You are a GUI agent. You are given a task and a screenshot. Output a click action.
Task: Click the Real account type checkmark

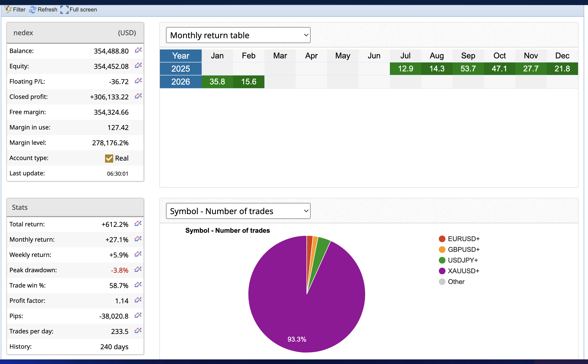point(109,158)
